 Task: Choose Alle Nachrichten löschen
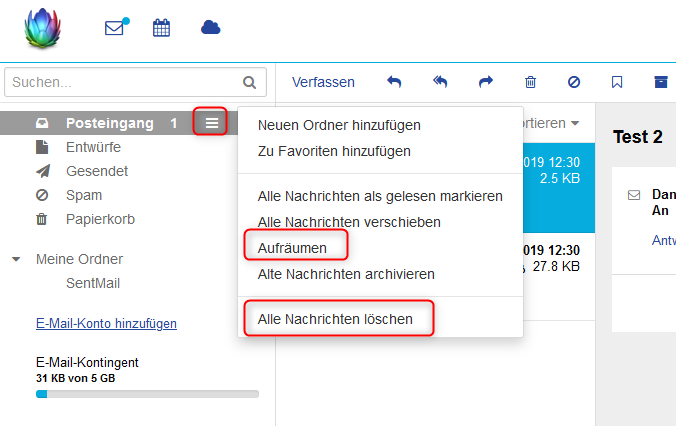pos(337,319)
